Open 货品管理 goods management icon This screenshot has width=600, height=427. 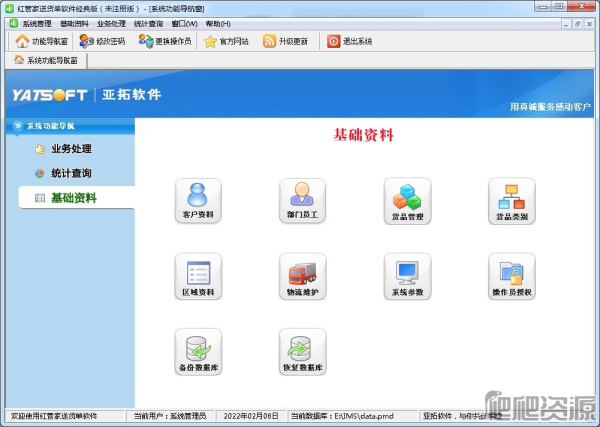(x=407, y=201)
